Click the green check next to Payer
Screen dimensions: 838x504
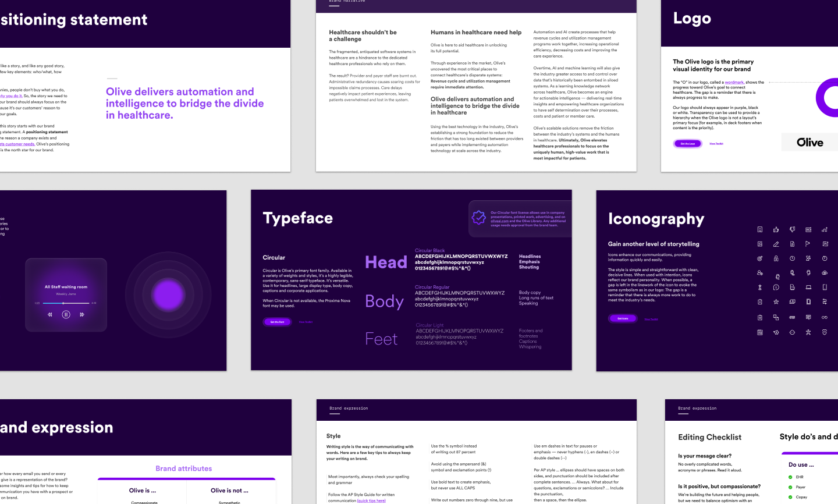(790, 487)
